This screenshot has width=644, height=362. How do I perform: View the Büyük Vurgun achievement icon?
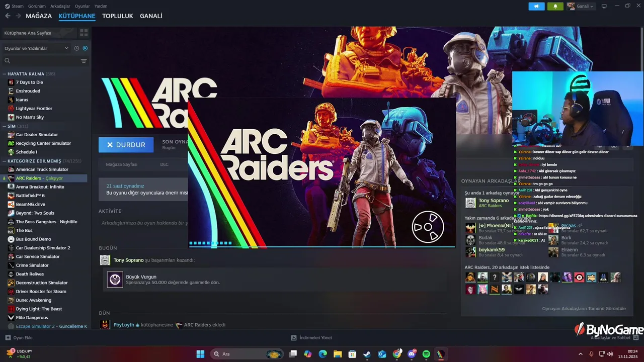(x=115, y=280)
